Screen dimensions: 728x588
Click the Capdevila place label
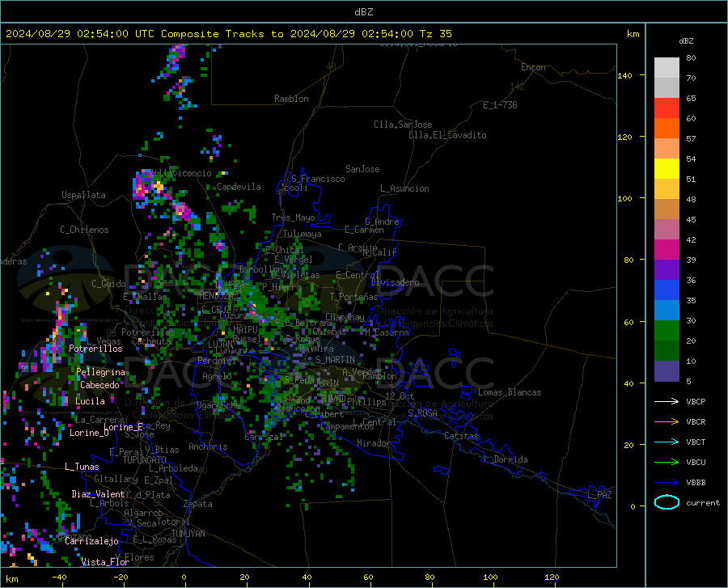[239, 187]
